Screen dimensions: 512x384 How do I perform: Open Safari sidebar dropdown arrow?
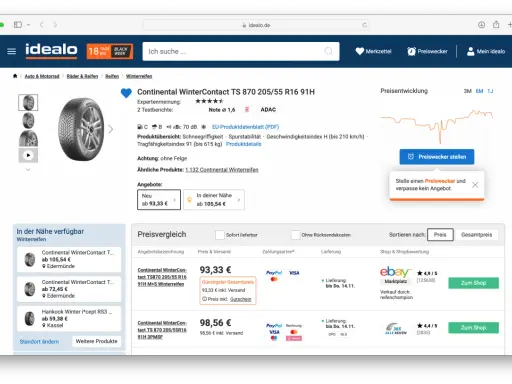[x=28, y=25]
